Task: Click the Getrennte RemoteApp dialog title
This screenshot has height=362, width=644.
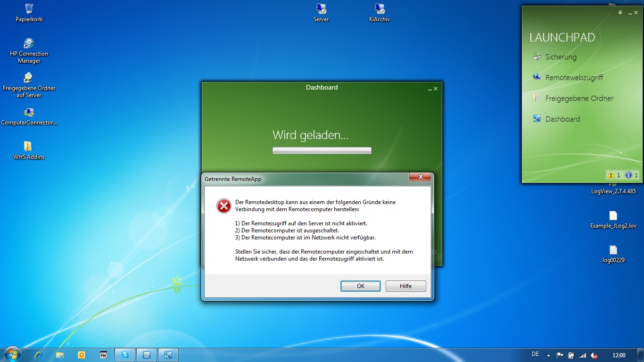Action: point(233,179)
